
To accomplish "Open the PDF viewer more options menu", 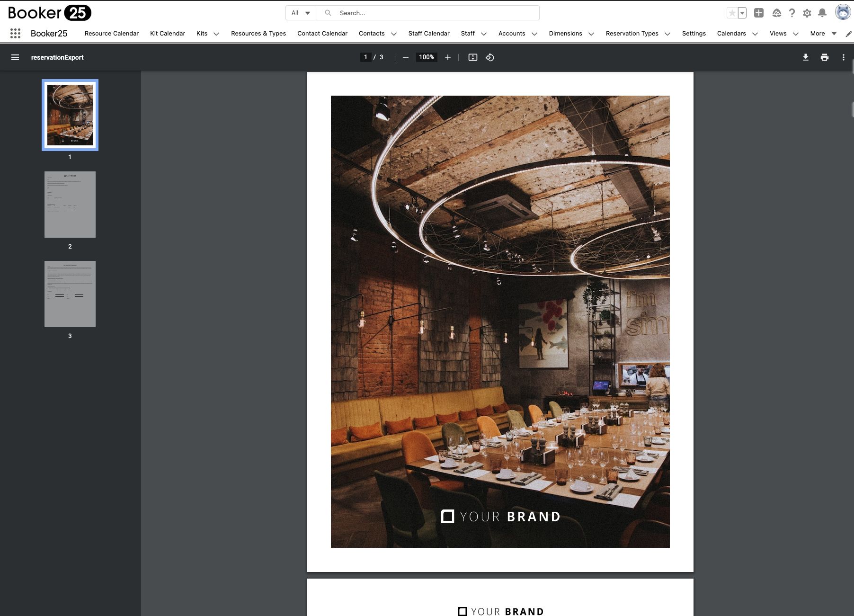I will click(x=843, y=57).
